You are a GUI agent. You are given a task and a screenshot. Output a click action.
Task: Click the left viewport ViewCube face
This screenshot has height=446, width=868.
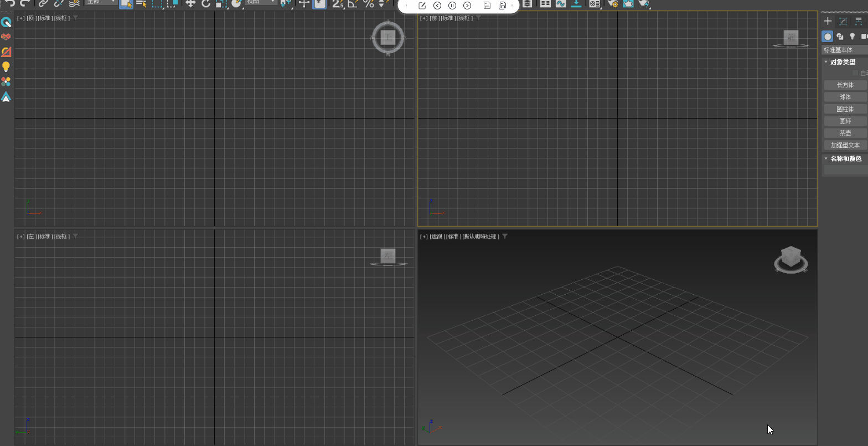click(x=389, y=256)
